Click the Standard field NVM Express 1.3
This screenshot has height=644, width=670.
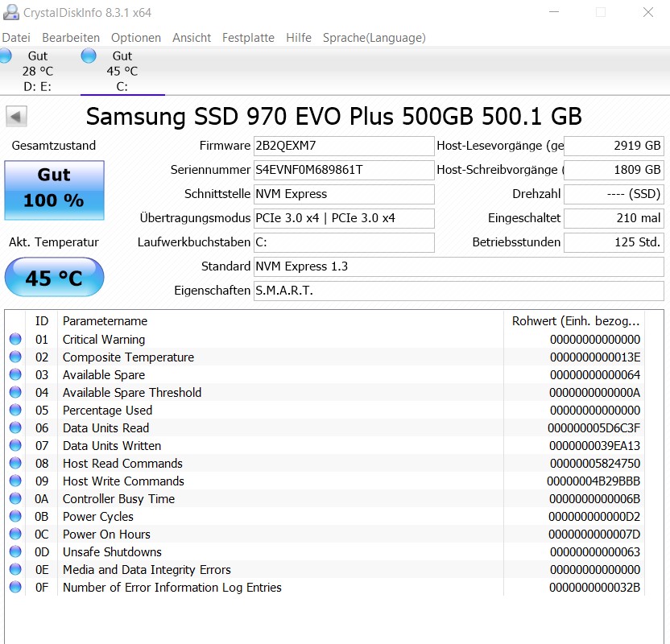tap(458, 266)
